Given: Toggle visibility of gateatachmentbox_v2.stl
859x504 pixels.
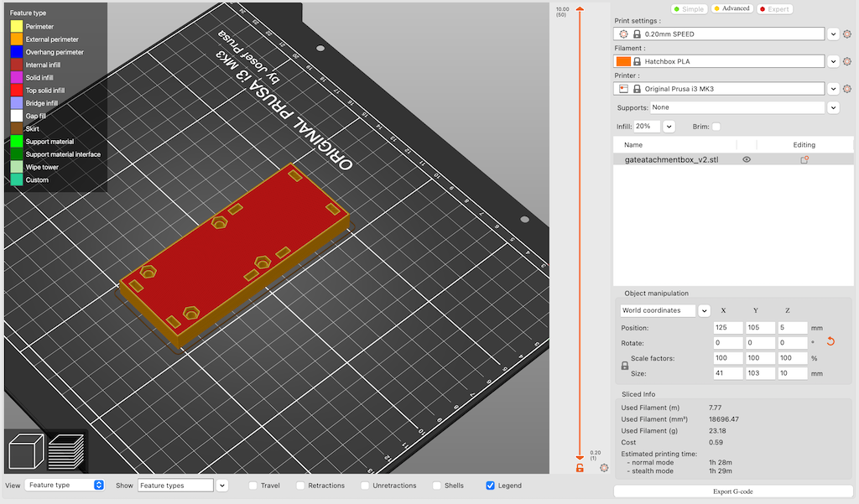Looking at the screenshot, I should click(746, 160).
